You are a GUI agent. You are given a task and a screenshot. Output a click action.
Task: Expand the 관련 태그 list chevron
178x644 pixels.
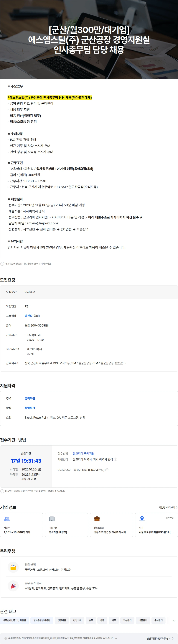pos(174,621)
